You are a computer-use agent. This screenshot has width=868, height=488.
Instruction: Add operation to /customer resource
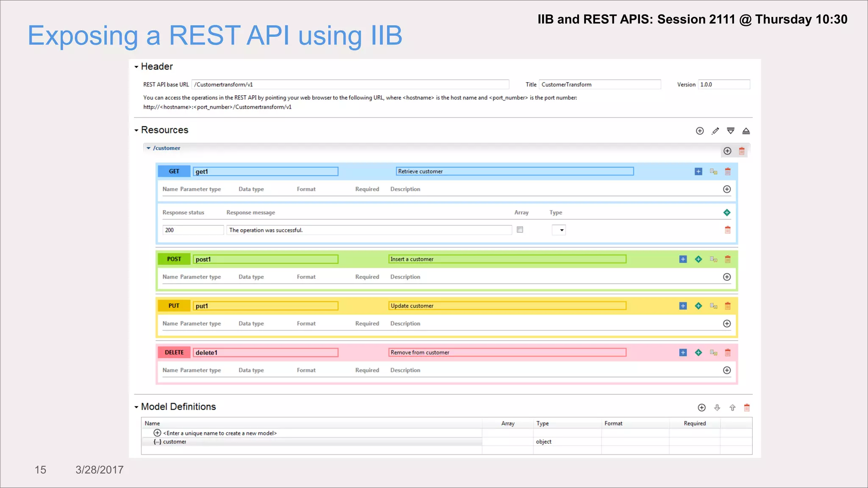coord(727,151)
